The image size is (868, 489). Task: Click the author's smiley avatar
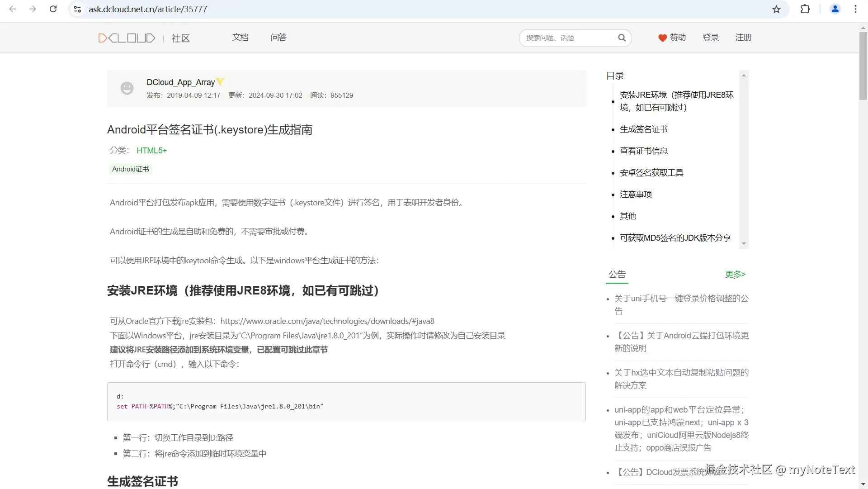click(x=127, y=88)
